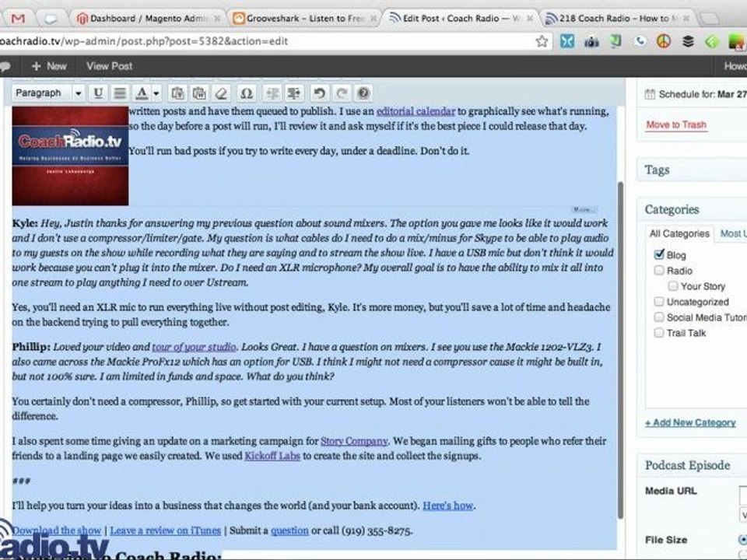Click the Podcast Episode panel heading
The width and height of the screenshot is (747, 560).
click(687, 465)
